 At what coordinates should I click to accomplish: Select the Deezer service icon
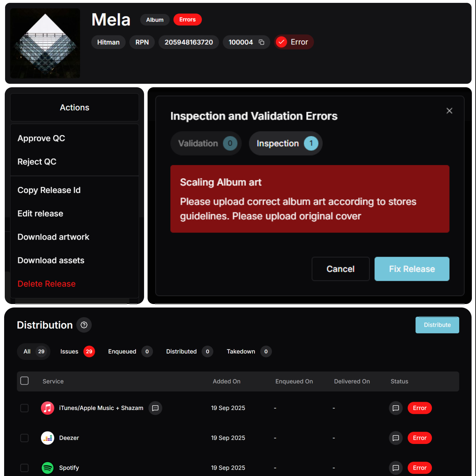point(47,438)
